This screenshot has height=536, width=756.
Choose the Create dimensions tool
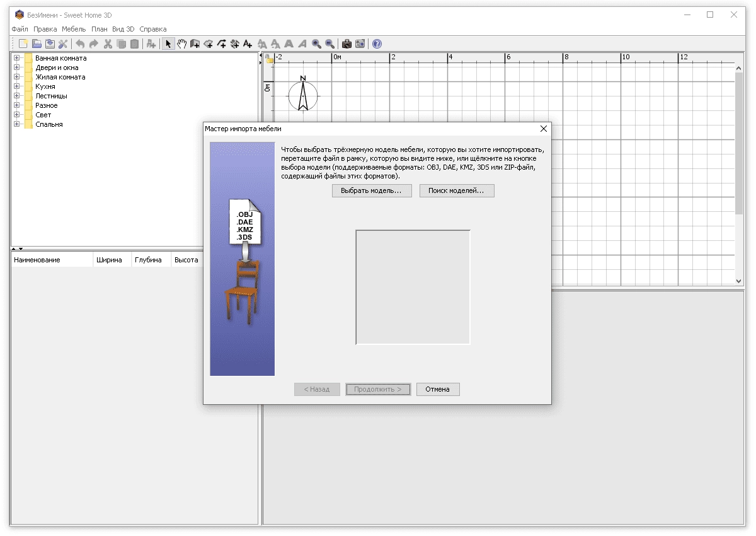pyautogui.click(x=234, y=44)
